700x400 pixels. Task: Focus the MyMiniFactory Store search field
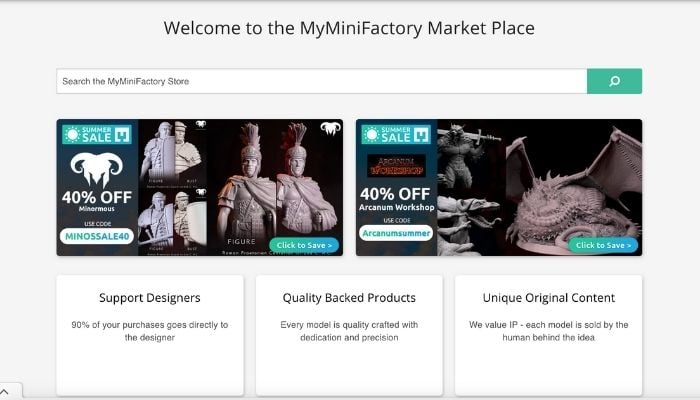[x=321, y=81]
